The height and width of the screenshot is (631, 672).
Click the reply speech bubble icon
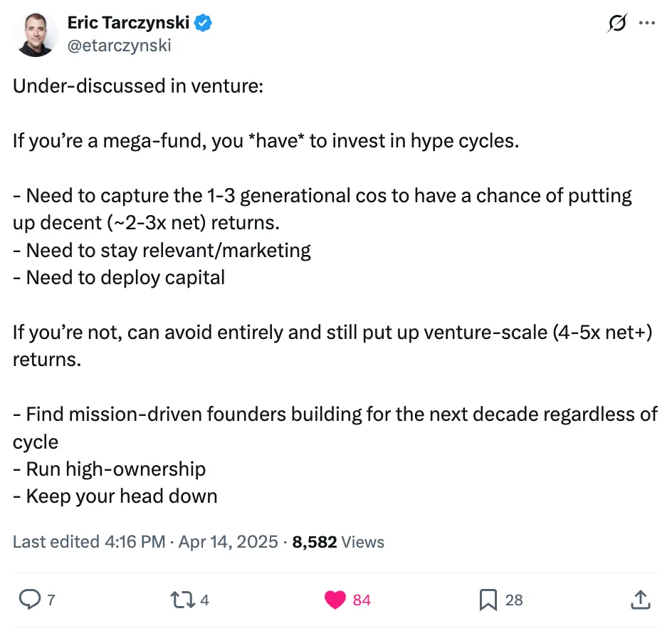(x=28, y=600)
